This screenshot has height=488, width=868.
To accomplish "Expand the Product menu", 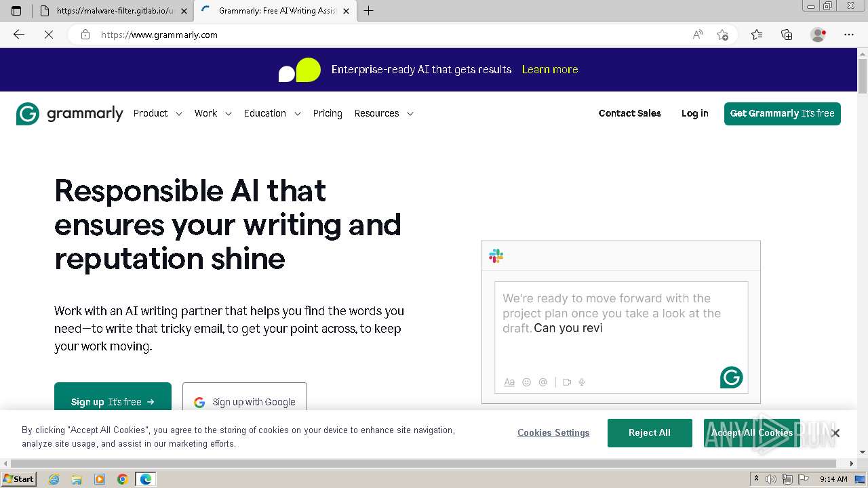I will tap(158, 113).
